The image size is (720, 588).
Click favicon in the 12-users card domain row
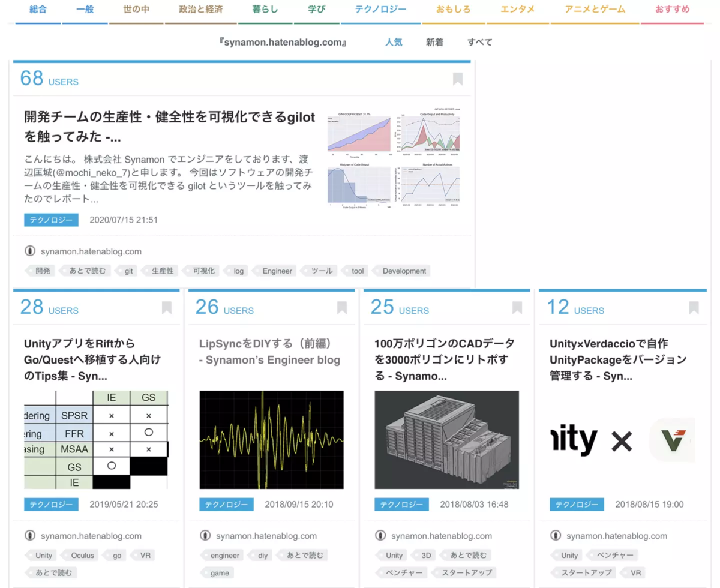point(555,536)
